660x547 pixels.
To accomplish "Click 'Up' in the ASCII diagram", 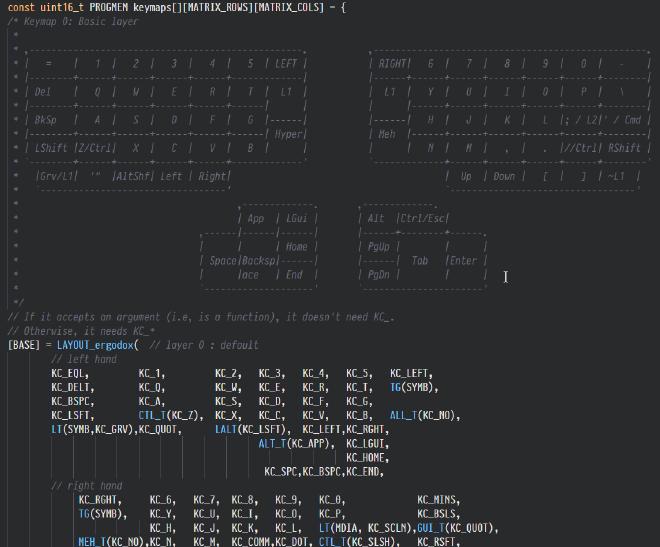I will coord(466,177).
